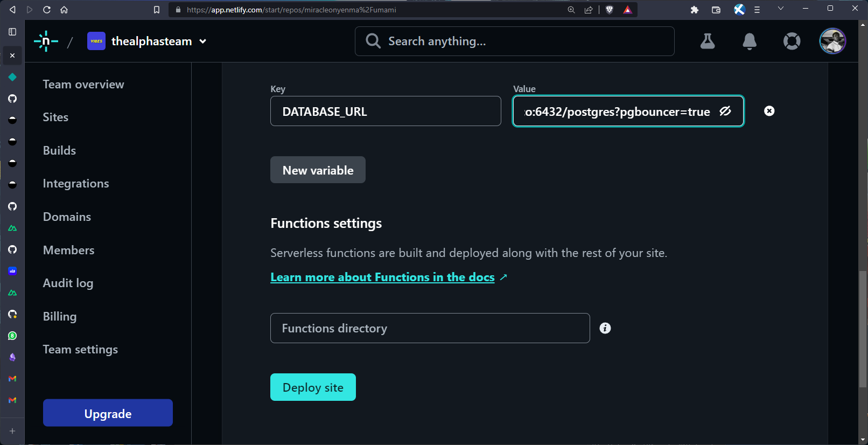Image resolution: width=868 pixels, height=445 pixels.
Task: Expand the thealphasteam team switcher
Action: [202, 41]
